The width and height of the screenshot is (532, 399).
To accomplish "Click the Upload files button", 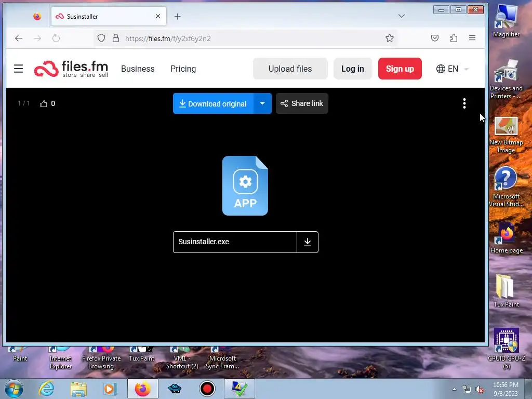I will 290,69.
